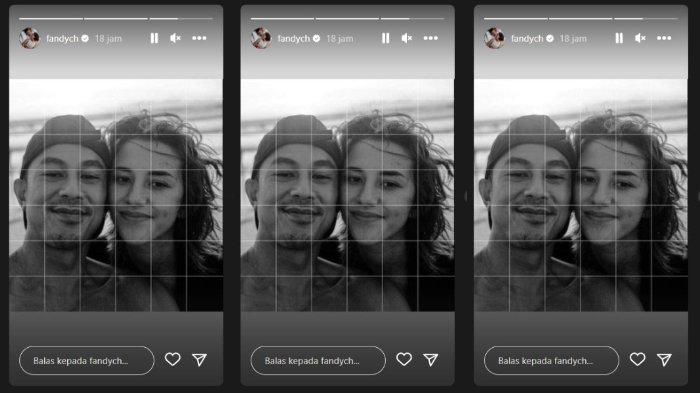Like the left story with the heart icon
The image size is (700, 393).
[173, 359]
